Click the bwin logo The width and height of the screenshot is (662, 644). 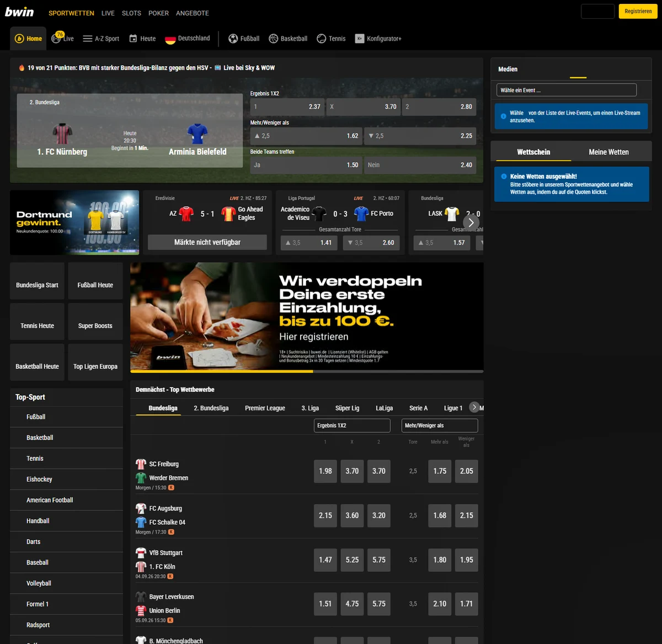click(19, 12)
